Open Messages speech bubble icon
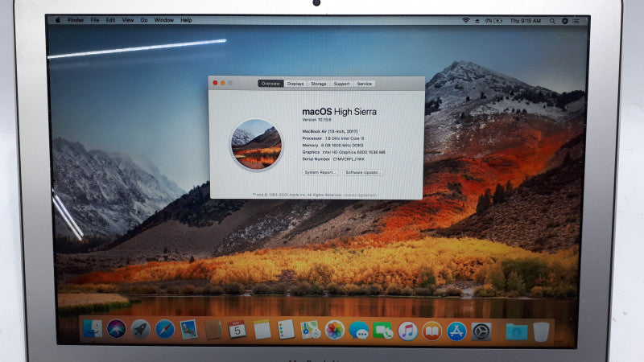This screenshot has width=644, height=362. [x=358, y=331]
